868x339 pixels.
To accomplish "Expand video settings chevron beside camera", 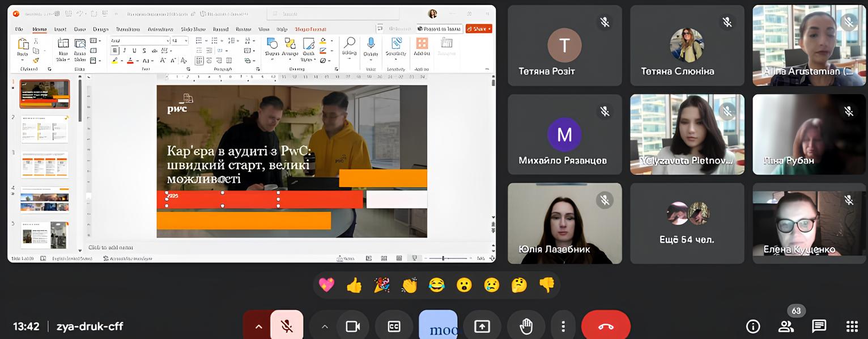I will tap(325, 327).
